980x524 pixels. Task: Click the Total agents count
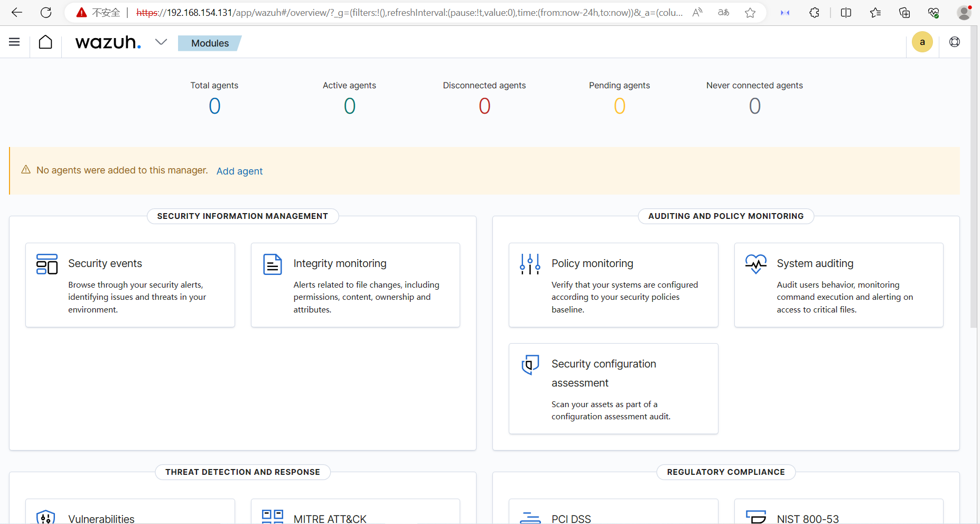coord(214,106)
